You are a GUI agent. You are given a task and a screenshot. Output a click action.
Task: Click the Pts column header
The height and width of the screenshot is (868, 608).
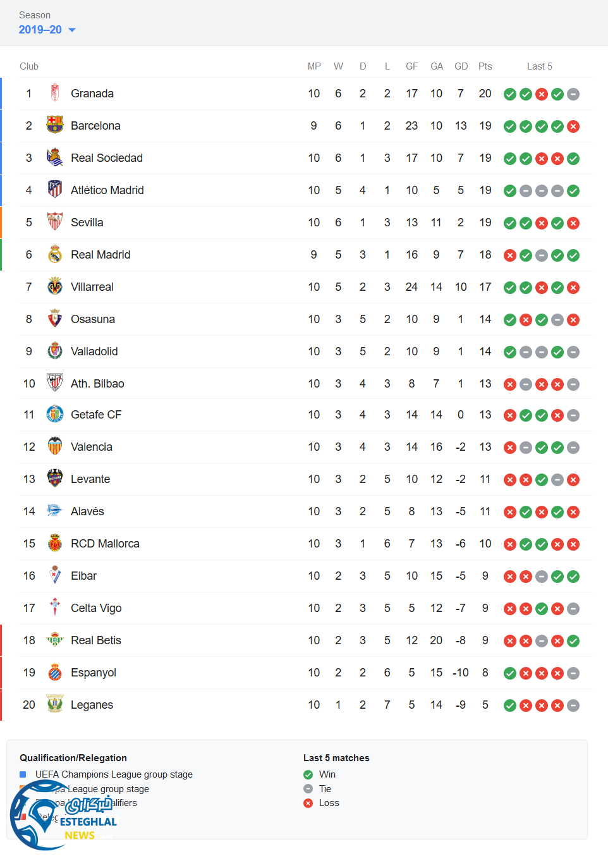485,66
